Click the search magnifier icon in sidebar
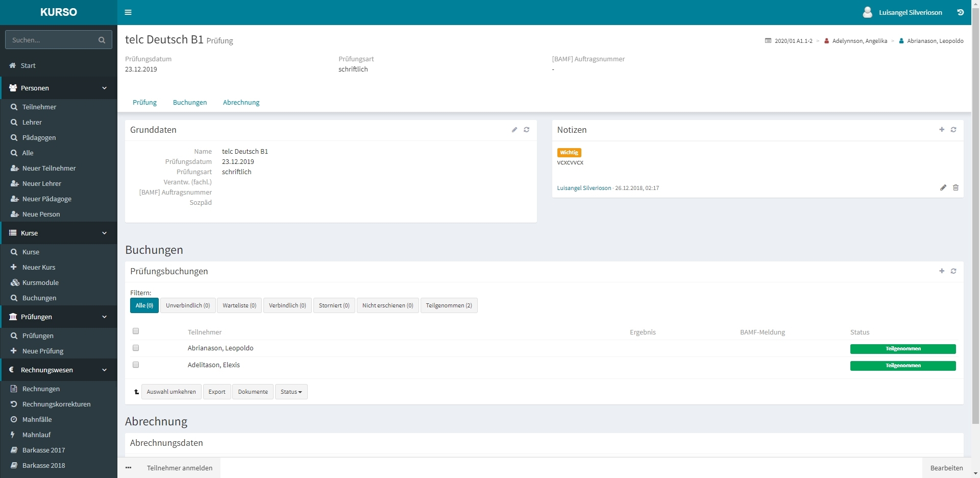 102,40
